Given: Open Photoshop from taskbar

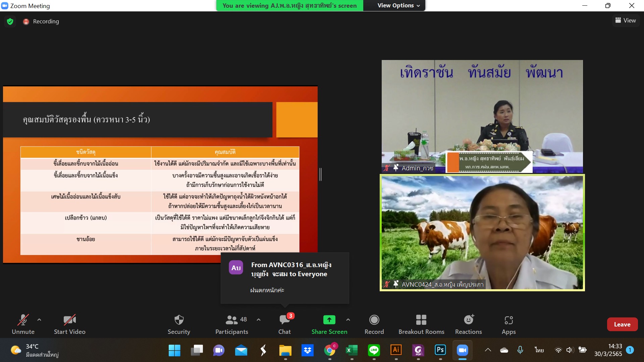Looking at the screenshot, I should [440, 350].
